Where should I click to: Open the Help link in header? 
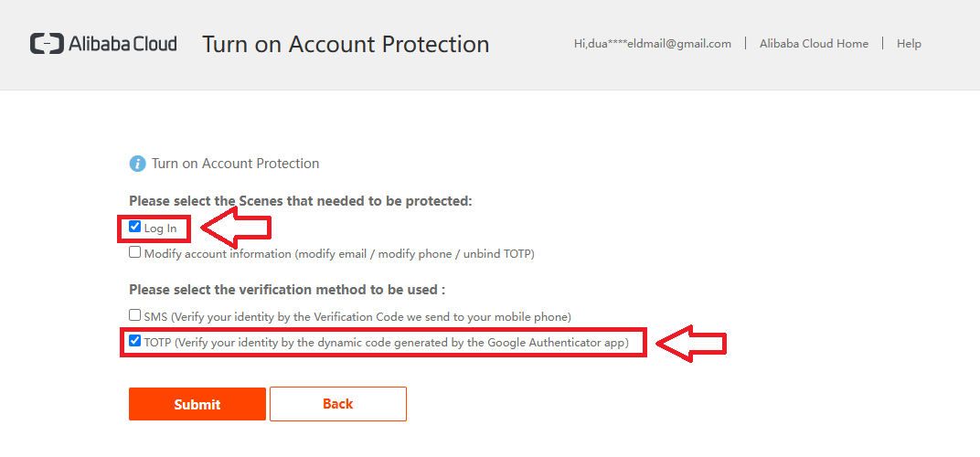pyautogui.click(x=909, y=44)
